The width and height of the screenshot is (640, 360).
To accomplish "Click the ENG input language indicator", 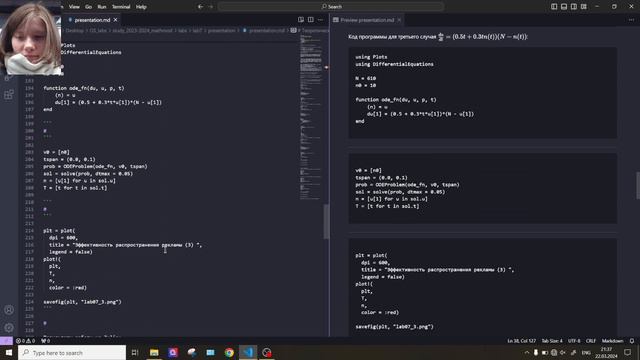I will [586, 352].
